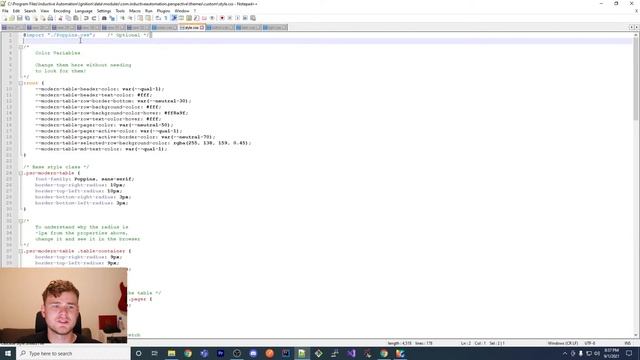Click the 'font-family: Poppins, sans-serif;' line
This screenshot has height=360, width=640.
tap(84, 179)
